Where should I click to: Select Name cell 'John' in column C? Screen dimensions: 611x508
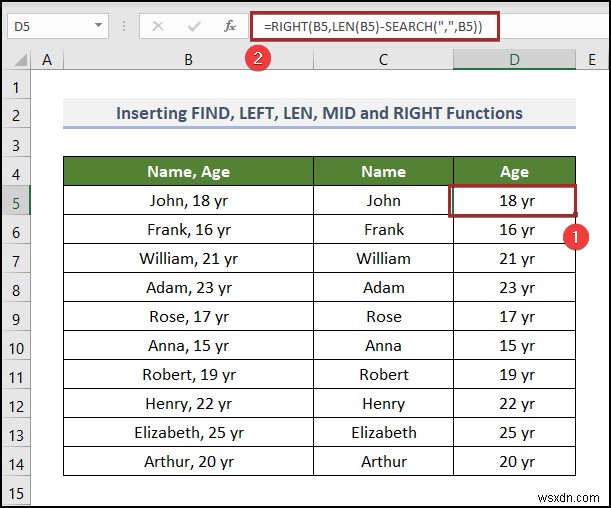click(383, 200)
